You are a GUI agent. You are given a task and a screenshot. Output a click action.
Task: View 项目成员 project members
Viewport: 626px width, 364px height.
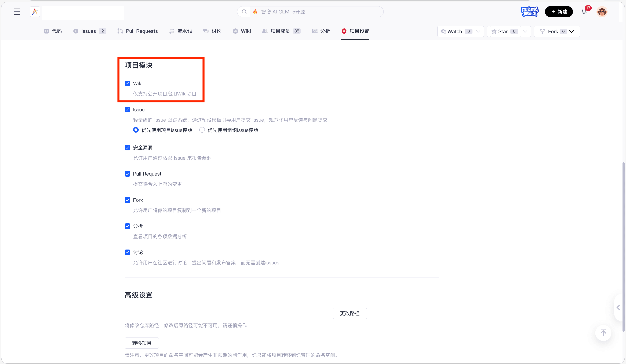coord(281,31)
